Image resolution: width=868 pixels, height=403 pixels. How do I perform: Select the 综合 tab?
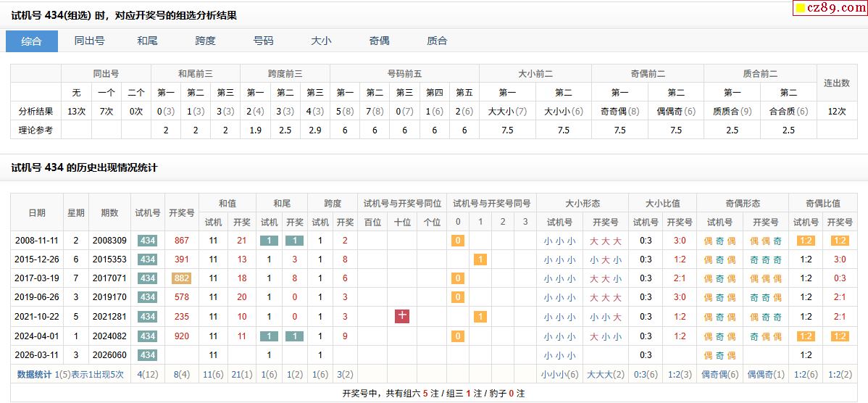click(x=31, y=41)
